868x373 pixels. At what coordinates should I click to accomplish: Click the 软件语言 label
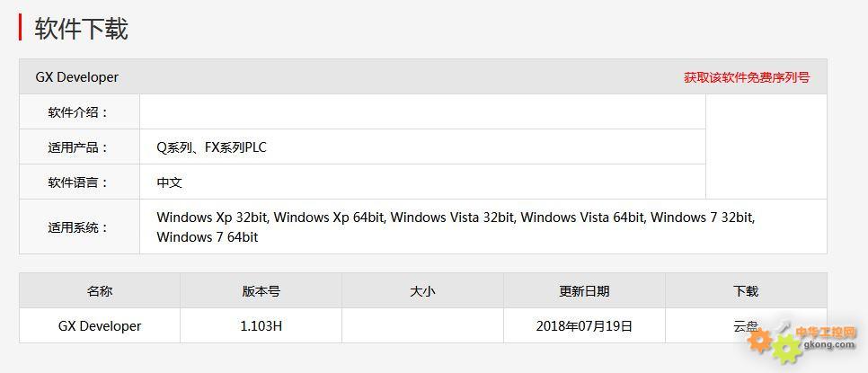point(78,182)
